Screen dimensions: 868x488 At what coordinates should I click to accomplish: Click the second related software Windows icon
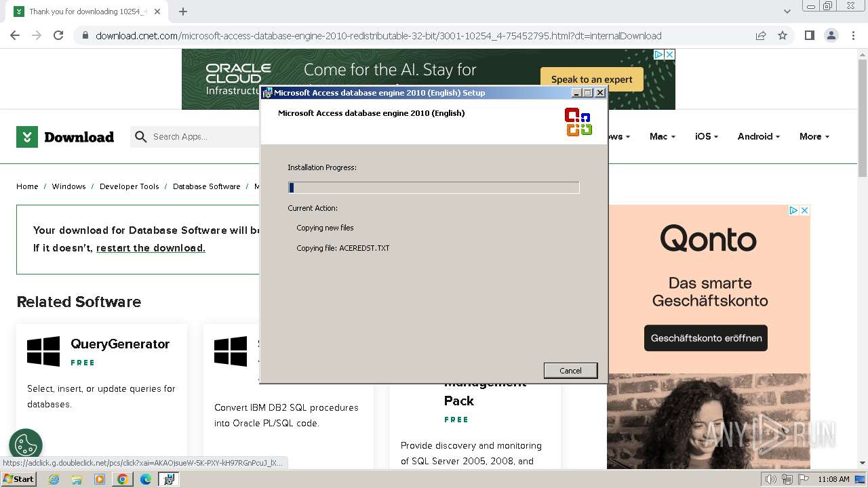[x=231, y=352]
